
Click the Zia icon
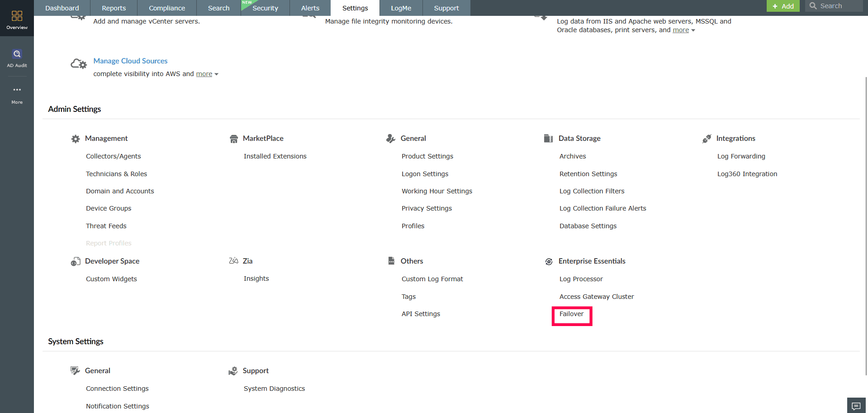point(233,261)
